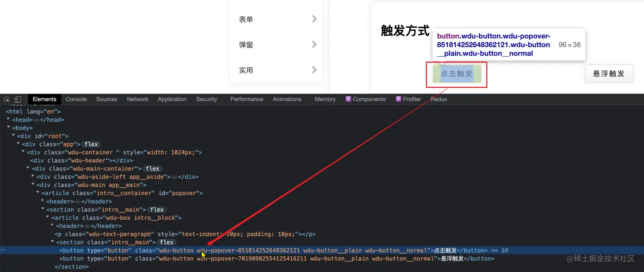Click the ellipsis to reveal head contents

click(36, 120)
